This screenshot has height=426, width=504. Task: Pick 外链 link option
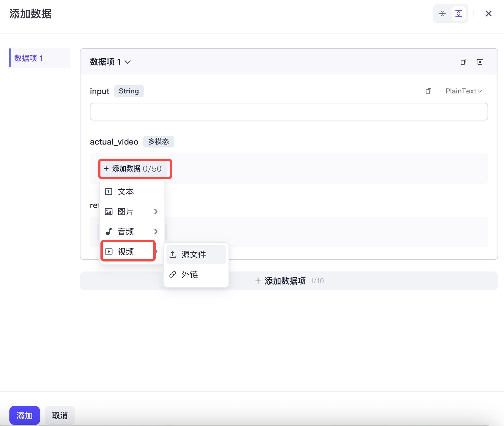tap(196, 274)
